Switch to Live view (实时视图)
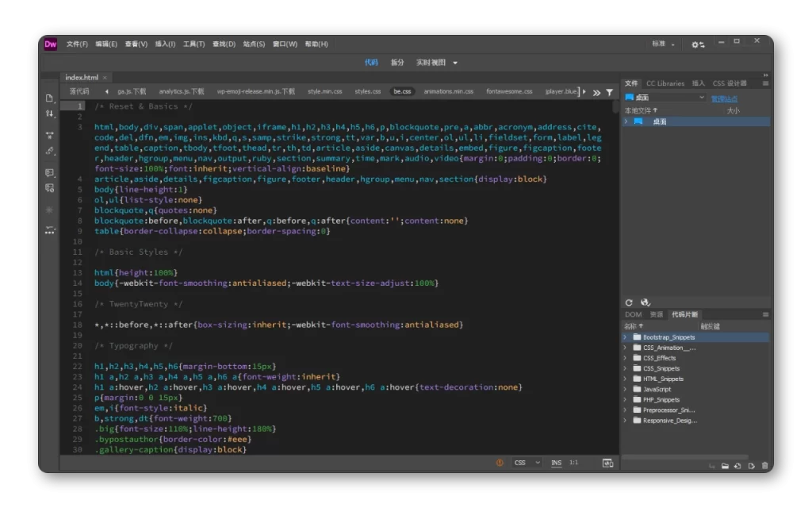812x508 pixels. click(431, 63)
